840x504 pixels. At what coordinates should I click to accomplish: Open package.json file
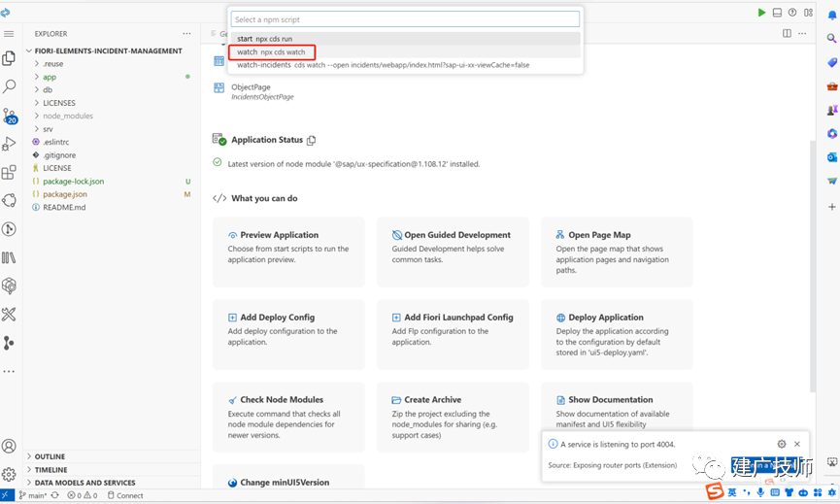(x=65, y=194)
